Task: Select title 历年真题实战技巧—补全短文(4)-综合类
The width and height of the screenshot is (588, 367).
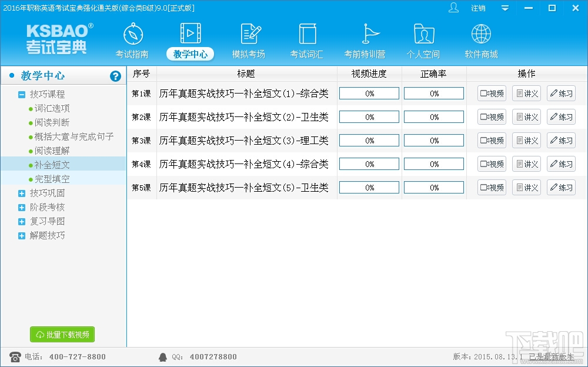Action: 244,164
